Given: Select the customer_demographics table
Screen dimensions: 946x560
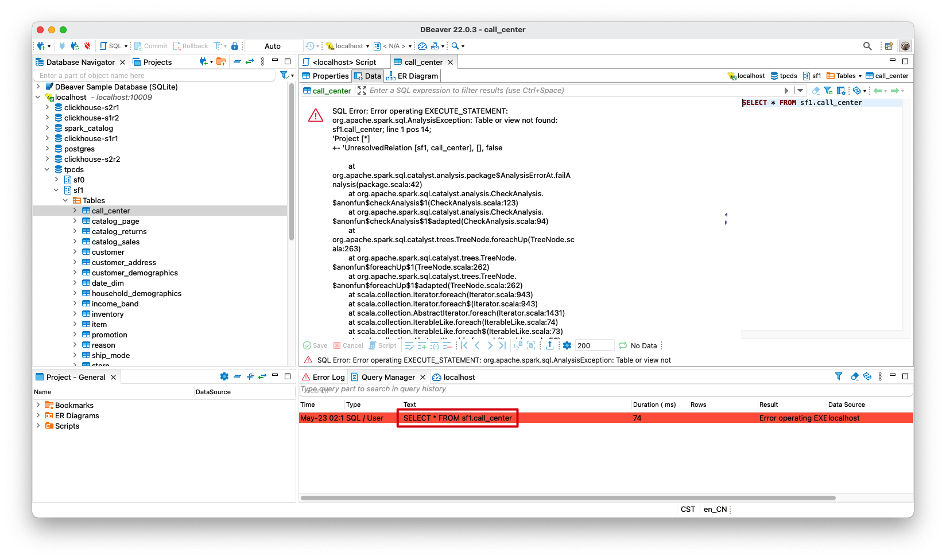Looking at the screenshot, I should tap(134, 273).
